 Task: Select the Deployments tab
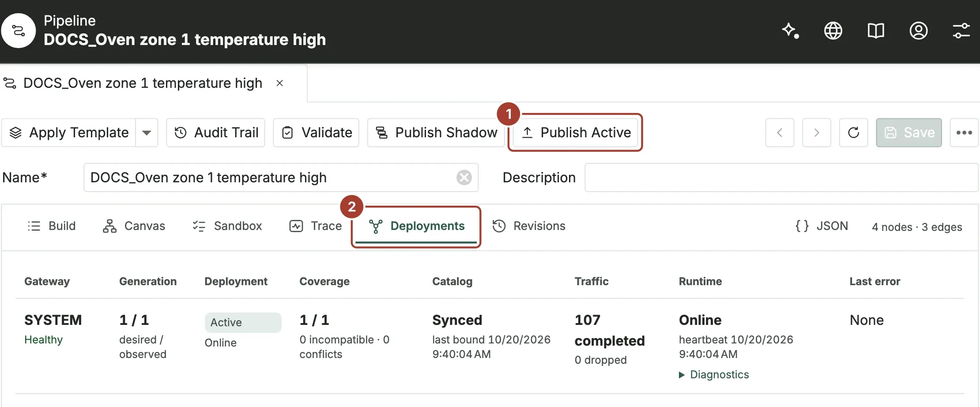pos(416,226)
